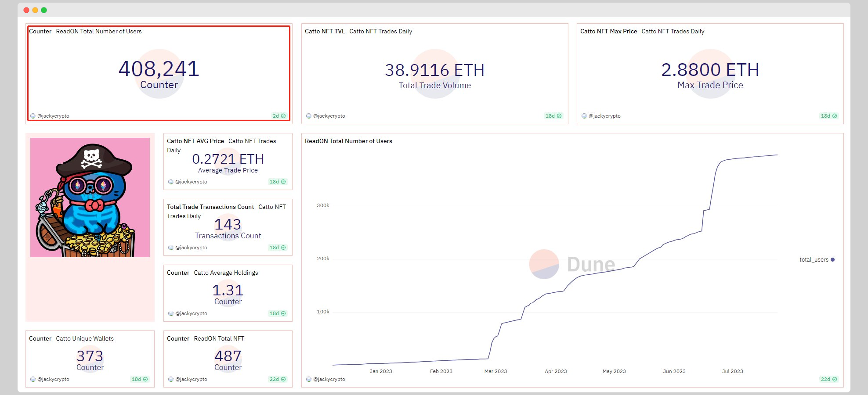Click @jackycrypto avatar on ReadON Users counter card
Viewport: 868px width, 395px height.
[33, 116]
